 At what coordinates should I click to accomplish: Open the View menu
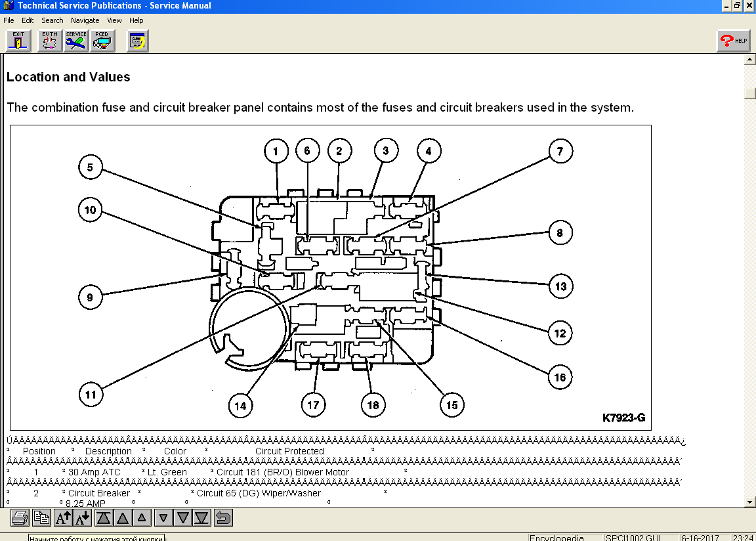point(114,20)
